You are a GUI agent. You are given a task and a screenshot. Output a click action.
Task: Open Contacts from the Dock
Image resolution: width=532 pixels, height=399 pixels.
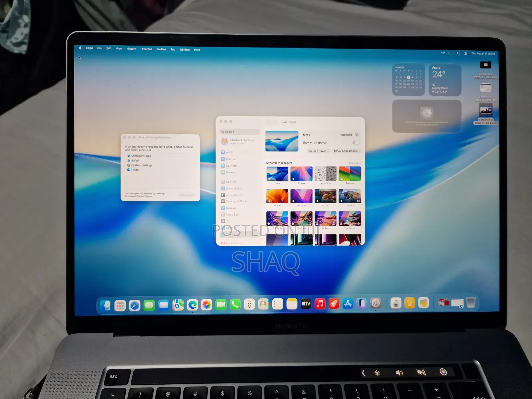tap(264, 304)
